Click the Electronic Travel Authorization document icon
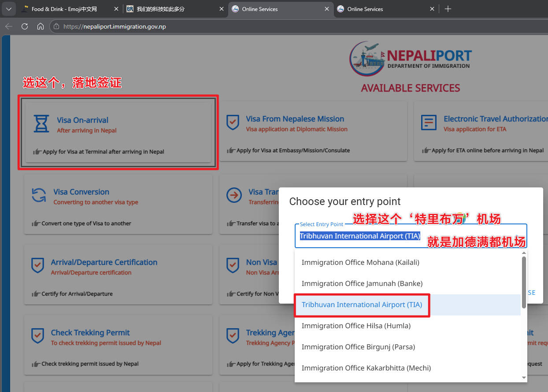This screenshot has height=392, width=548. point(429,123)
